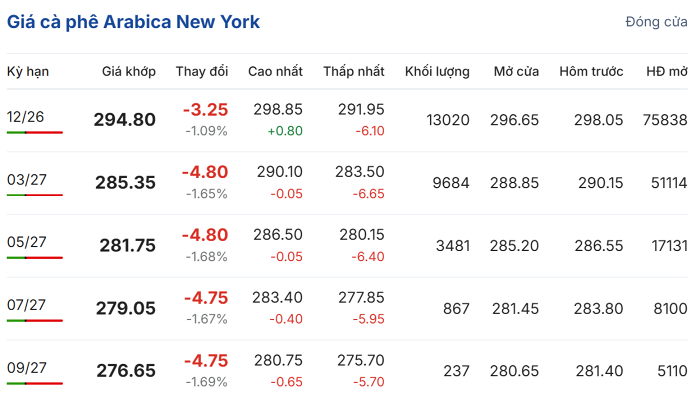Click the Kỳ hạn column header
The height and width of the screenshot is (397, 700).
(x=28, y=71)
